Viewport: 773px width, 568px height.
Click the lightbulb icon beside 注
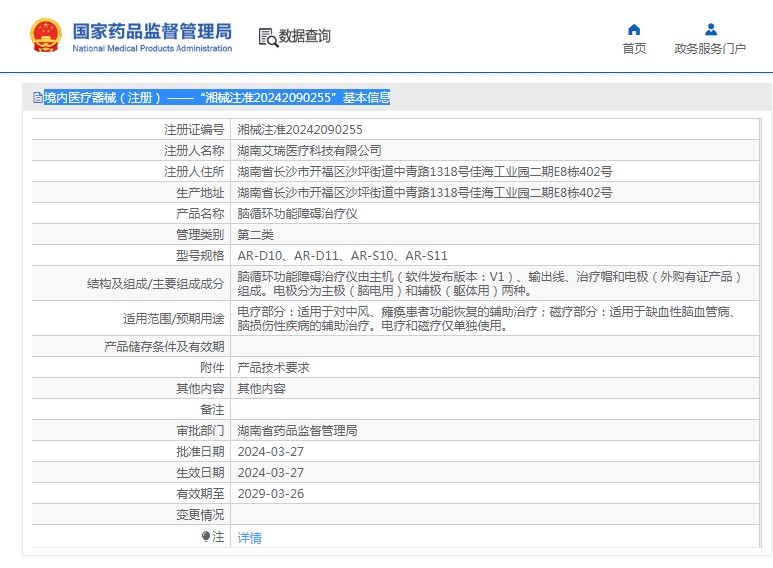coord(206,536)
